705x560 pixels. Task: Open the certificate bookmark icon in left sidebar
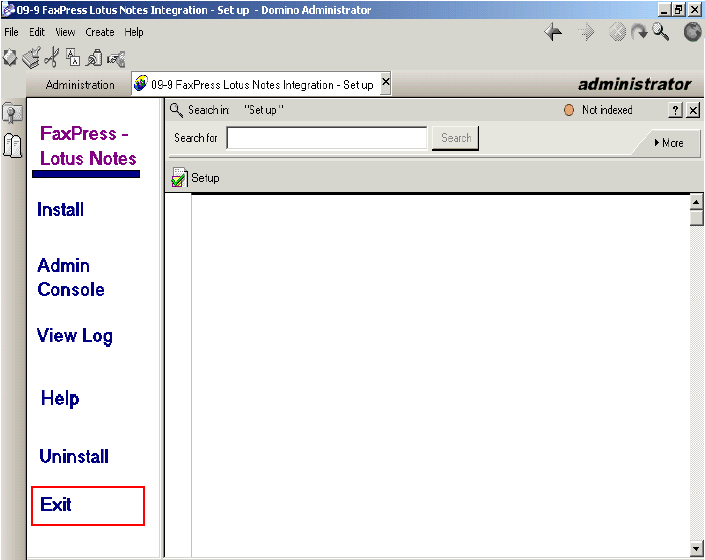tap(13, 115)
